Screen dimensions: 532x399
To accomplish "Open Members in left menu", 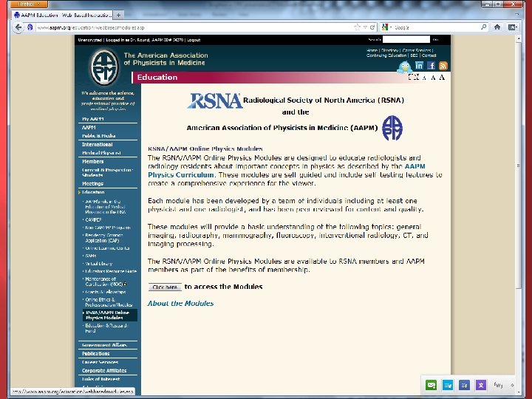I will click(92, 162).
